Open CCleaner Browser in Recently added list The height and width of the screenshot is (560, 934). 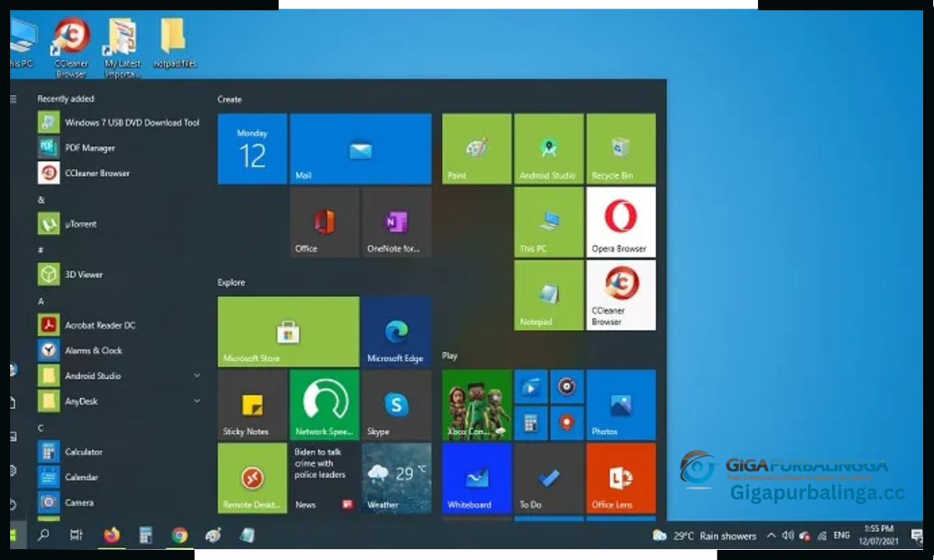[121, 173]
